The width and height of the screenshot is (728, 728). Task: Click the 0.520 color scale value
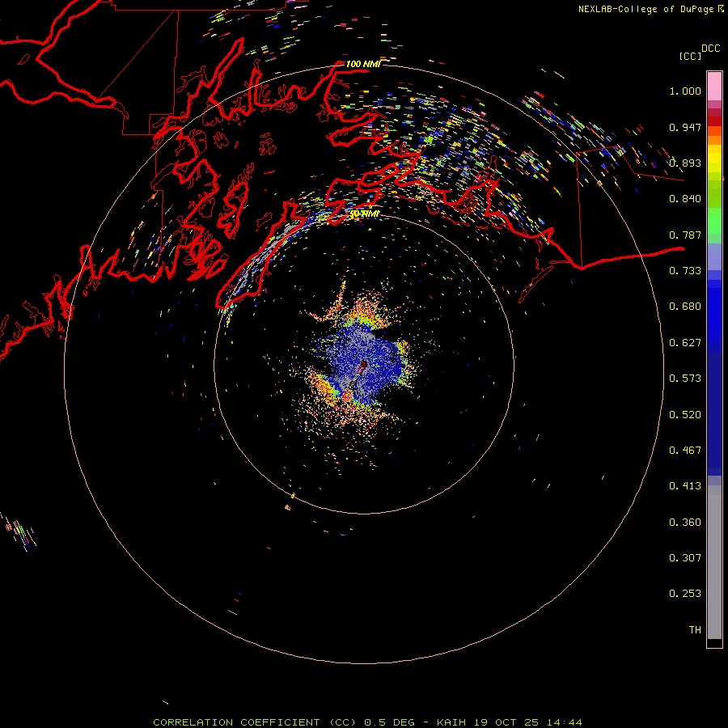point(685,415)
